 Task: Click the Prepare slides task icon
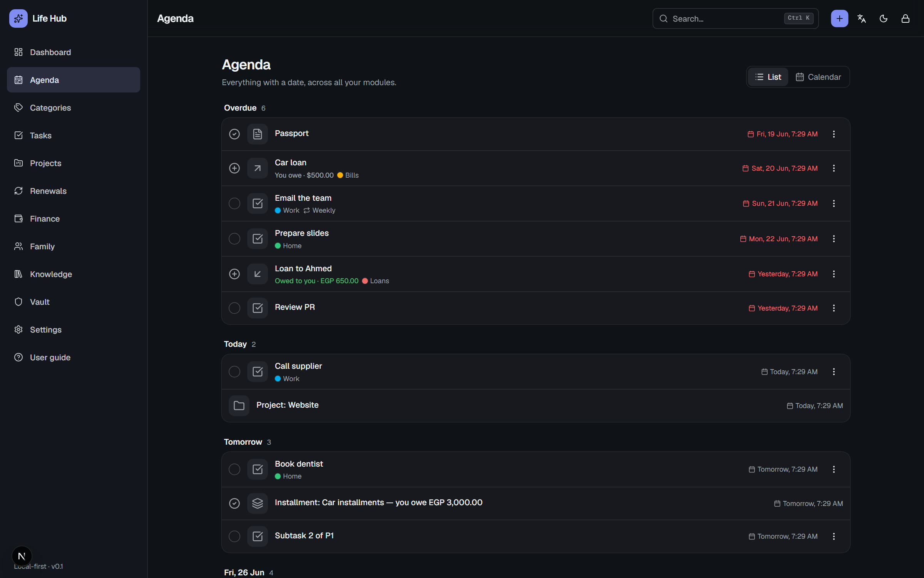[x=258, y=239]
